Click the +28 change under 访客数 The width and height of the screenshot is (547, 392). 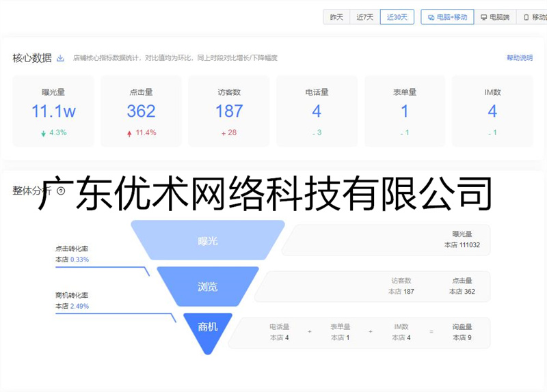pyautogui.click(x=229, y=132)
